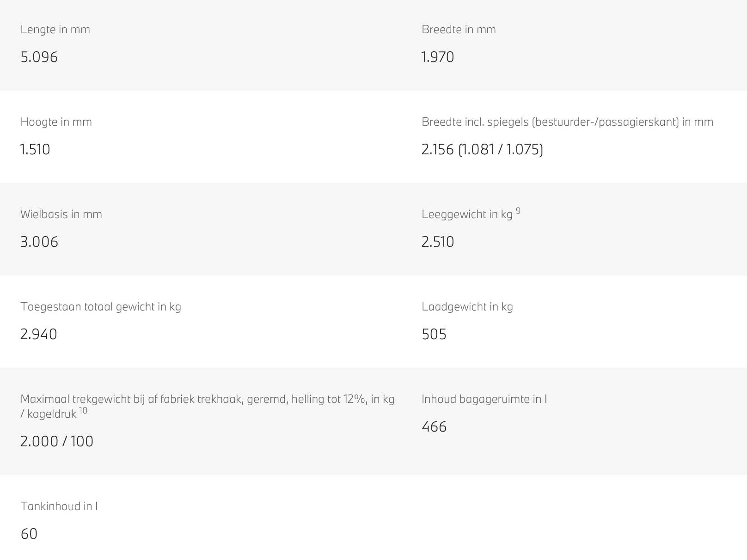This screenshot has height=560, width=747.
Task: Click the 'Tankinhoud in l' label
Action: (59, 506)
